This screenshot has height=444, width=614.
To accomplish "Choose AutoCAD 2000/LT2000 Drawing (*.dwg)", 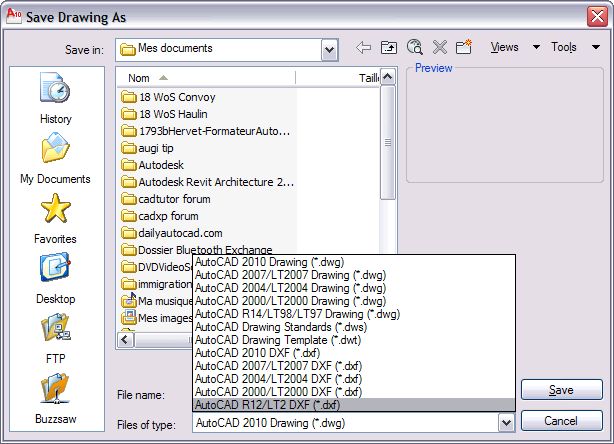I will click(x=354, y=301).
